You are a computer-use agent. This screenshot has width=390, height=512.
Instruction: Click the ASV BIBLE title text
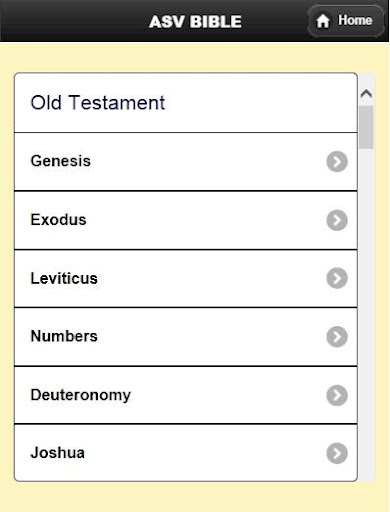(x=195, y=22)
